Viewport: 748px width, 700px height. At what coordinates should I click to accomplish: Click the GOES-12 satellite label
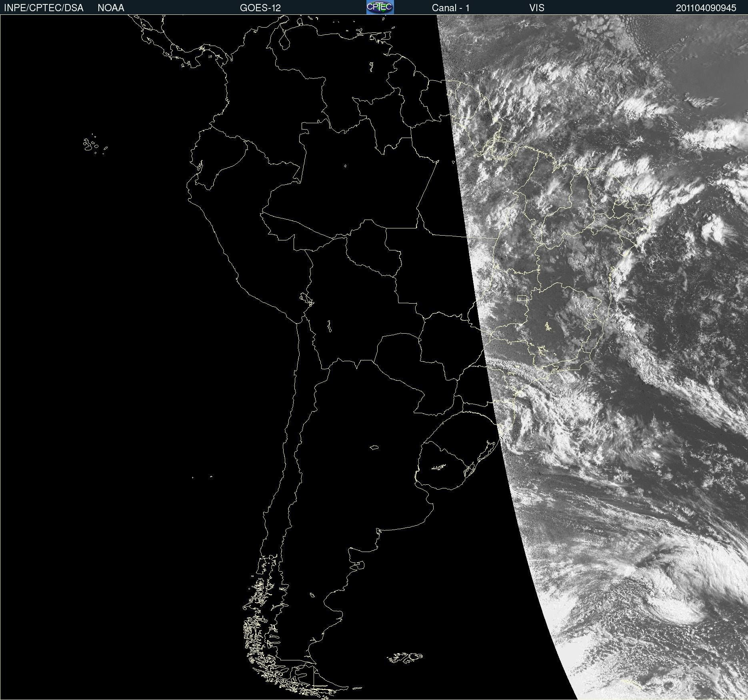coord(260,8)
